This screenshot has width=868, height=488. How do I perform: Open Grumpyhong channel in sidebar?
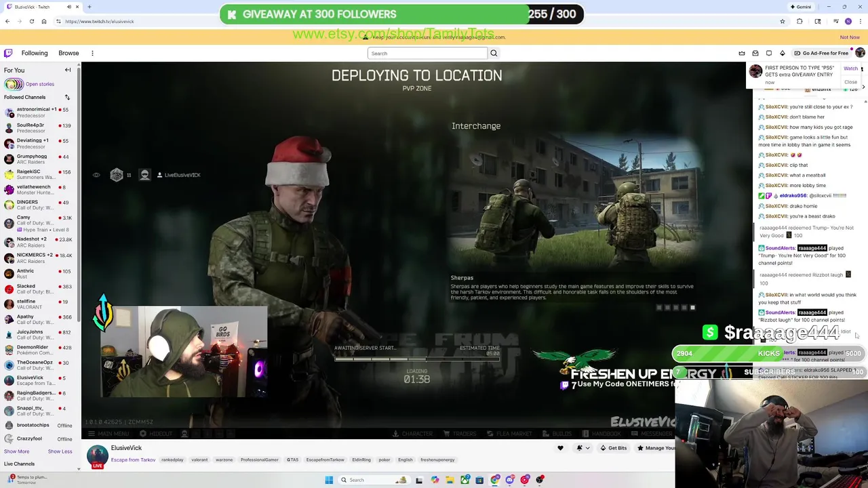pos(39,159)
